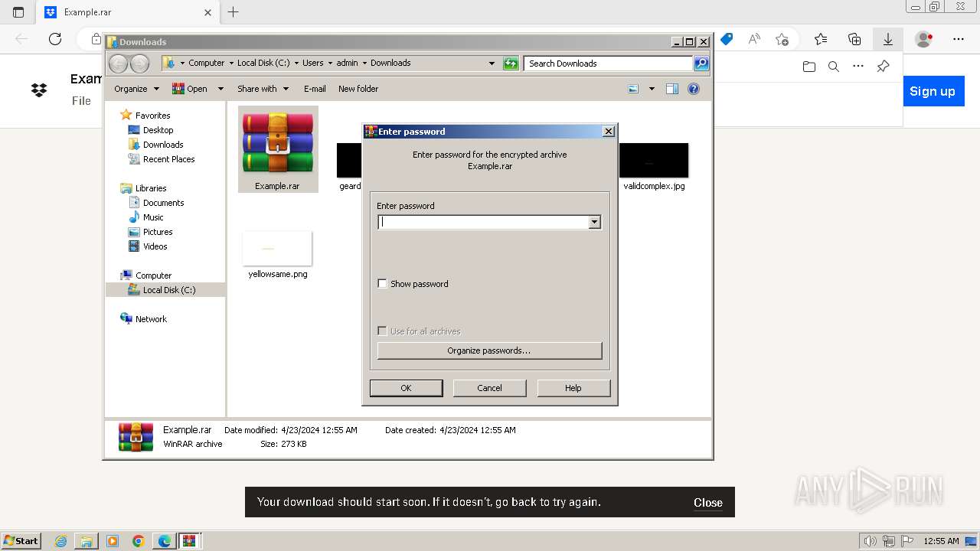This screenshot has height=551, width=980.
Task: Check the Show password checkbox
Action: (382, 284)
